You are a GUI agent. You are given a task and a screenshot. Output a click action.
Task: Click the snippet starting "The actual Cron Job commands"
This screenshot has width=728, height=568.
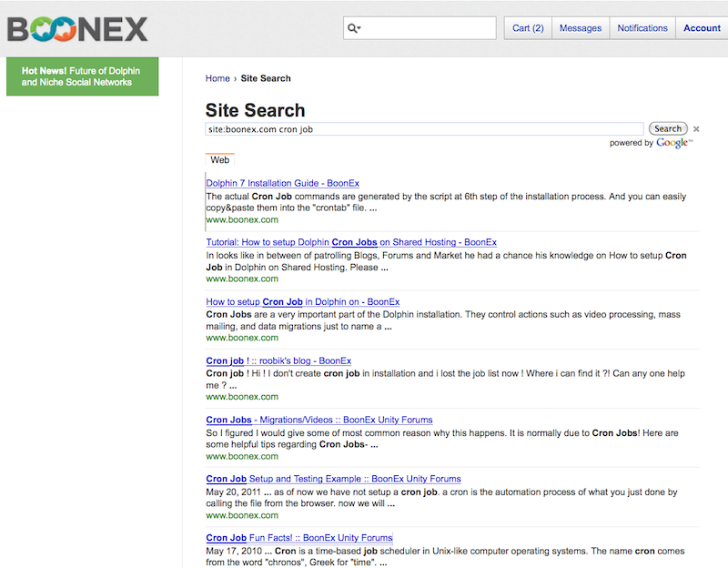[x=446, y=202]
